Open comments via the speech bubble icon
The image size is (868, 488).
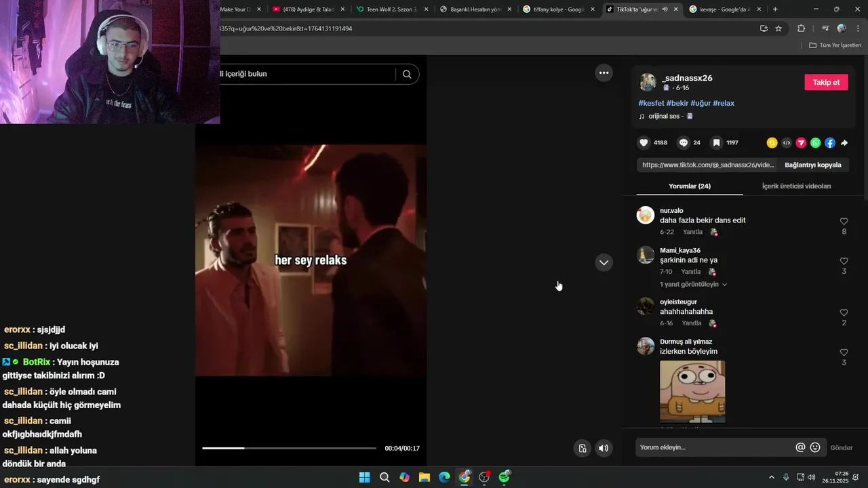(684, 143)
